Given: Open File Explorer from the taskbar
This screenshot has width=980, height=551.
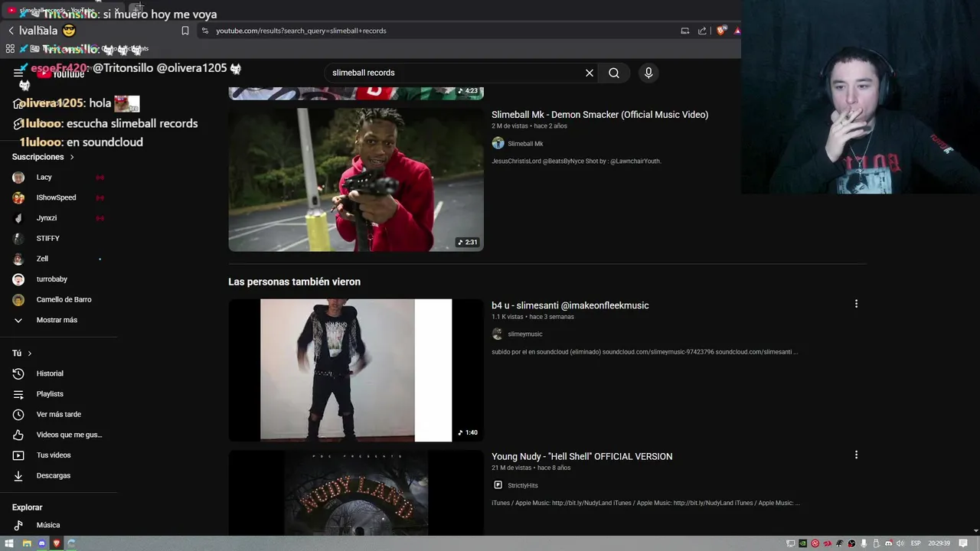Looking at the screenshot, I should pyautogui.click(x=26, y=543).
